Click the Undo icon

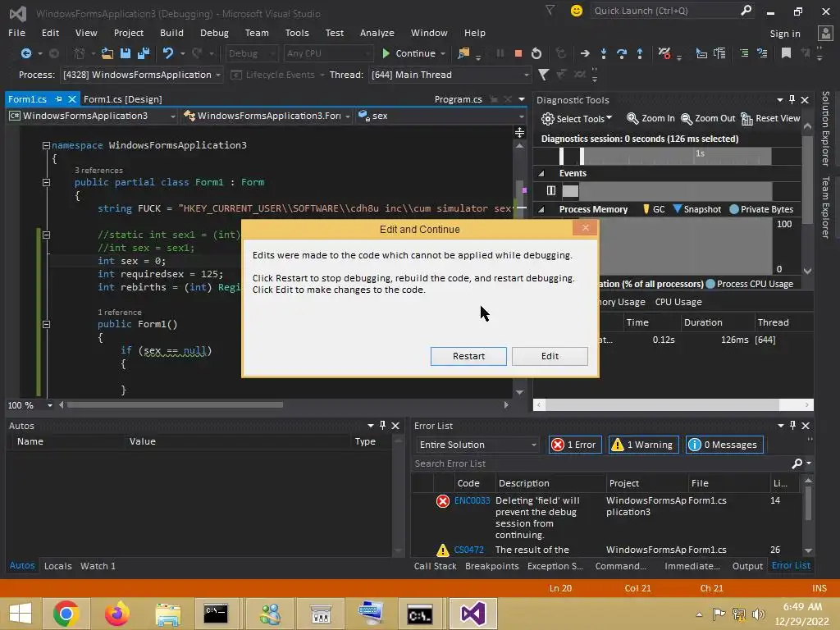pos(168,53)
